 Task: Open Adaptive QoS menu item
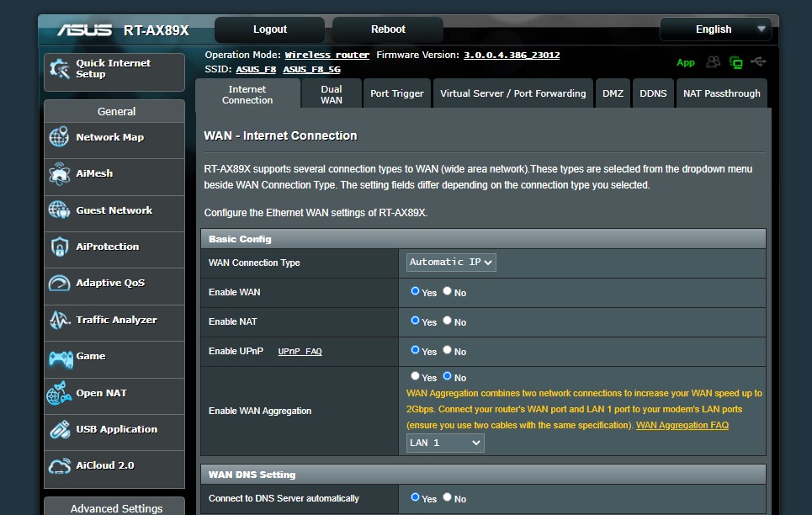(x=114, y=286)
